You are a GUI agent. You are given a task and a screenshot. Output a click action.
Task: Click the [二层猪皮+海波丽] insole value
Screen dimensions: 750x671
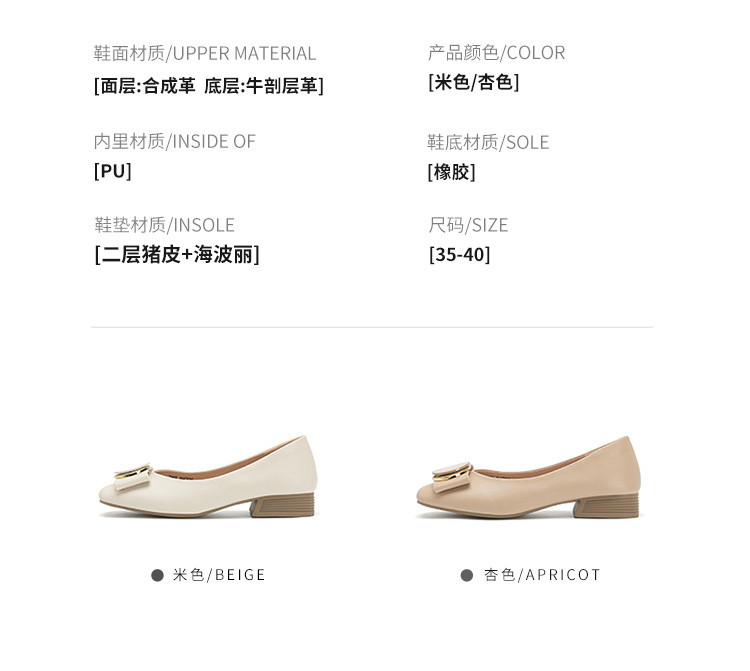pos(177,254)
